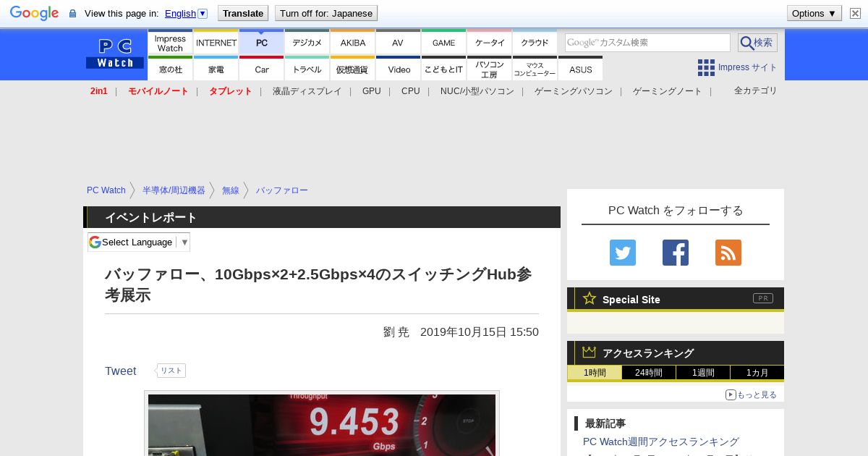Open the INTERNET nav item
The image size is (868, 456).
[216, 43]
